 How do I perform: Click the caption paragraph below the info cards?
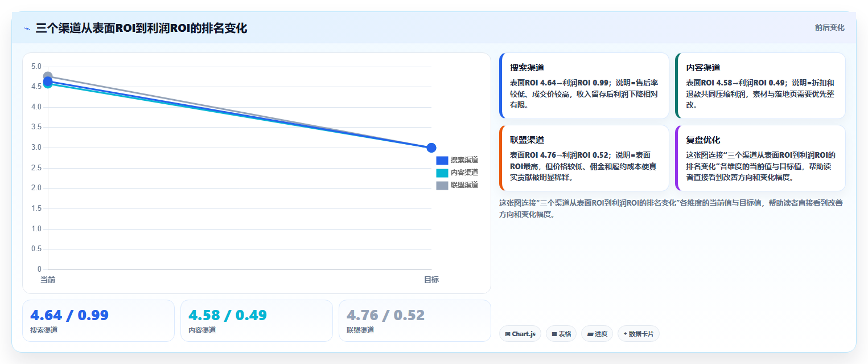pos(671,208)
